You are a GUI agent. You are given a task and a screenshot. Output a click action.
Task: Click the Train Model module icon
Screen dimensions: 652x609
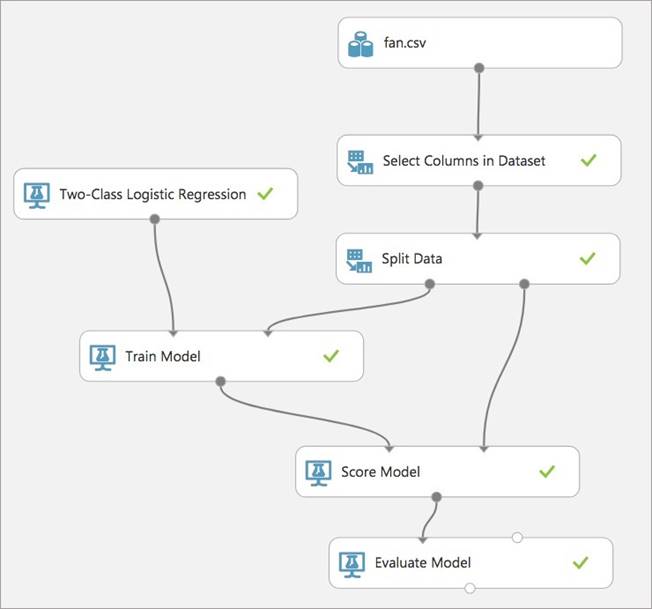pyautogui.click(x=102, y=356)
